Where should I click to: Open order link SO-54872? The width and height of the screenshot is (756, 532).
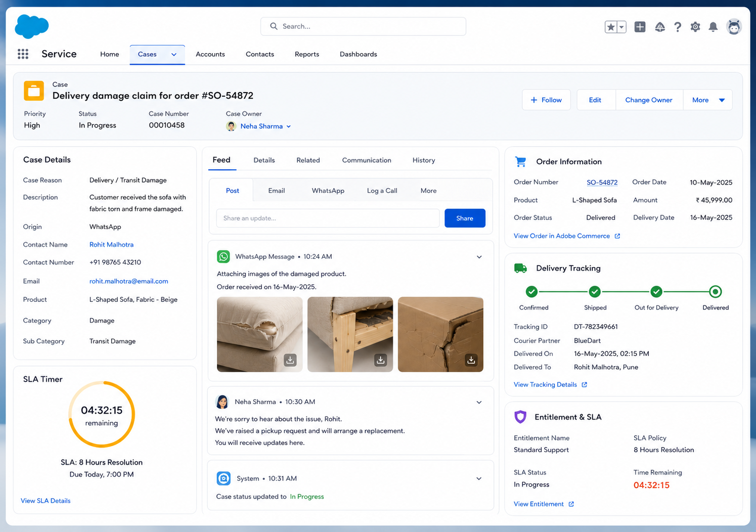(x=602, y=183)
